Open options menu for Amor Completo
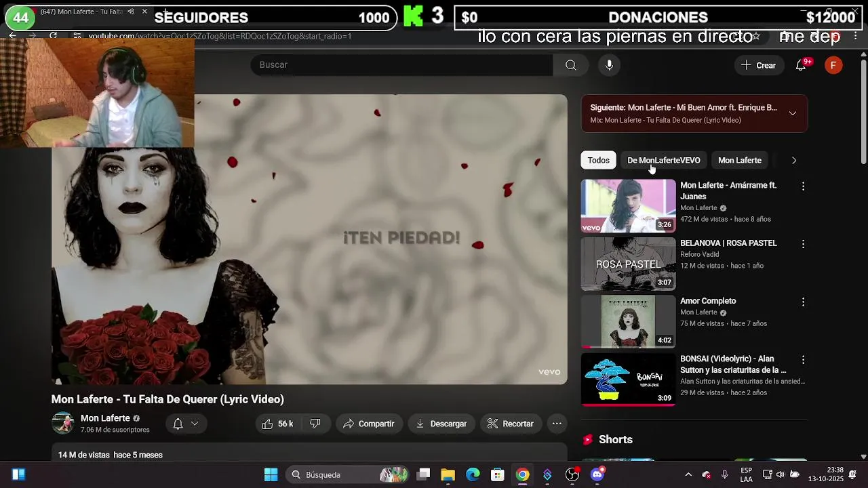This screenshot has width=868, height=488. [x=803, y=302]
